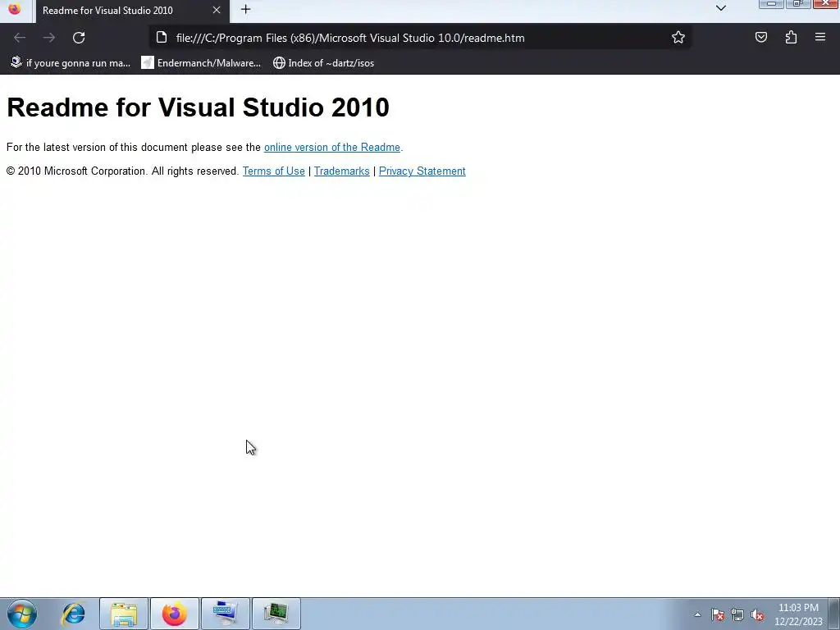Go forward one page
The image size is (840, 630).
[x=49, y=38]
